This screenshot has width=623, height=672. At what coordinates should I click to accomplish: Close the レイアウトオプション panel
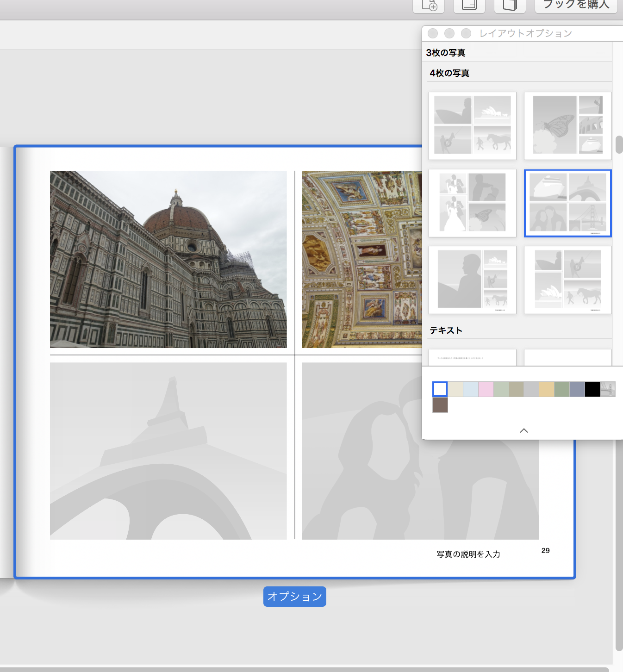click(x=433, y=33)
